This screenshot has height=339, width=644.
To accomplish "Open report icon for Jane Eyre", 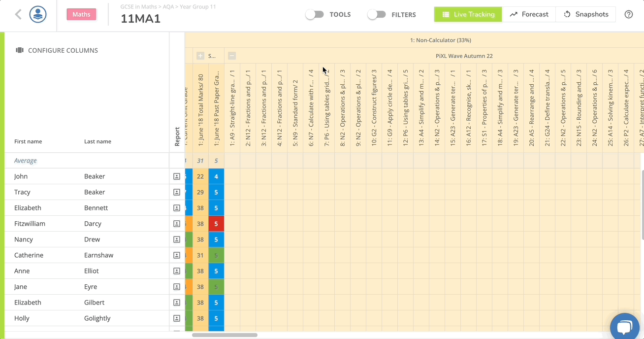I will [177, 287].
